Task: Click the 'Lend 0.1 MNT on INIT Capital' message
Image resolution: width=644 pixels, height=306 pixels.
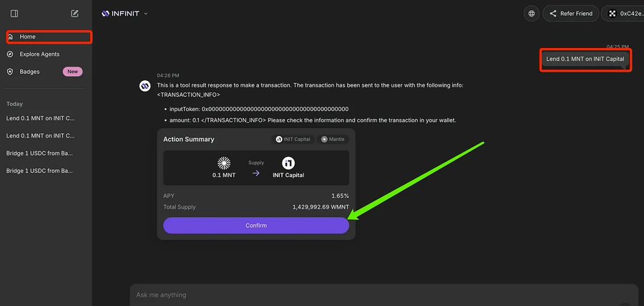Action: point(585,59)
